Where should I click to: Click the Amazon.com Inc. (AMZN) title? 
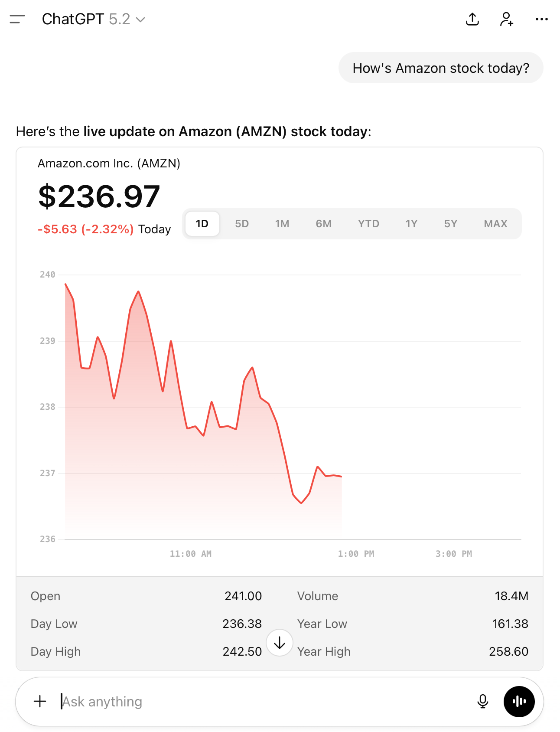point(109,163)
